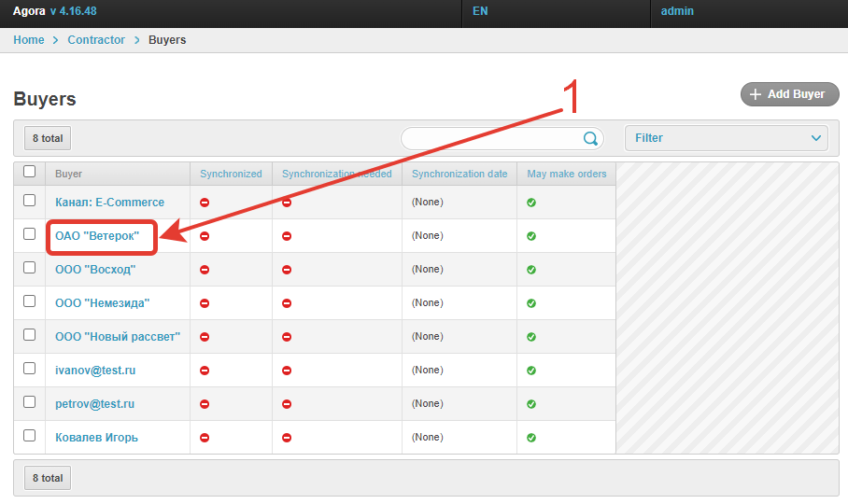Click green May make orders icon for ОАО "Ветерок"

pos(531,236)
